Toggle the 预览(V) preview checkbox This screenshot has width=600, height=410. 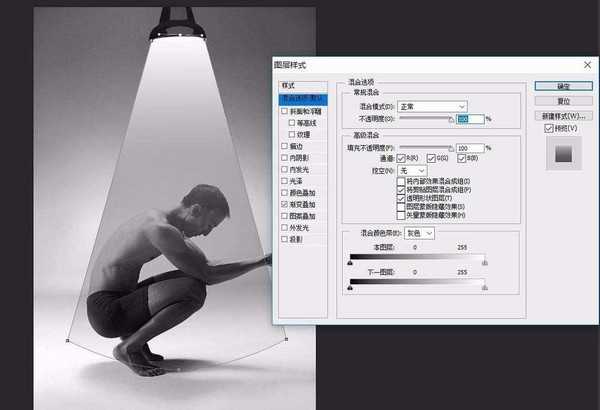pos(549,128)
